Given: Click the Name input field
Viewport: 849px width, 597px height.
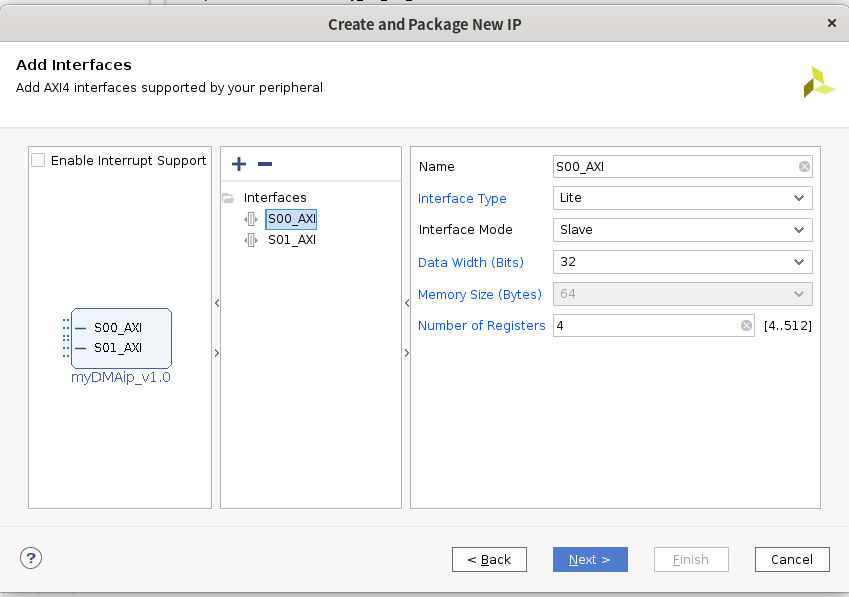Looking at the screenshot, I should pos(674,167).
